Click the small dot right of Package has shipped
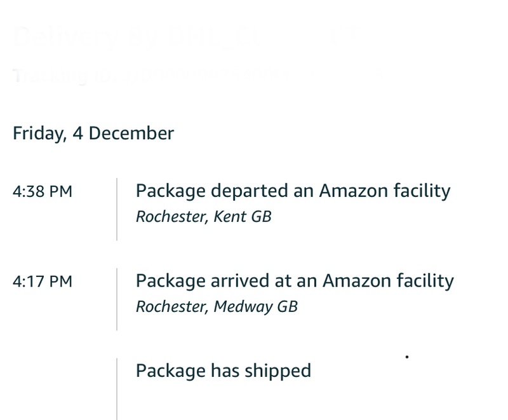The height and width of the screenshot is (420, 508). tap(406, 358)
